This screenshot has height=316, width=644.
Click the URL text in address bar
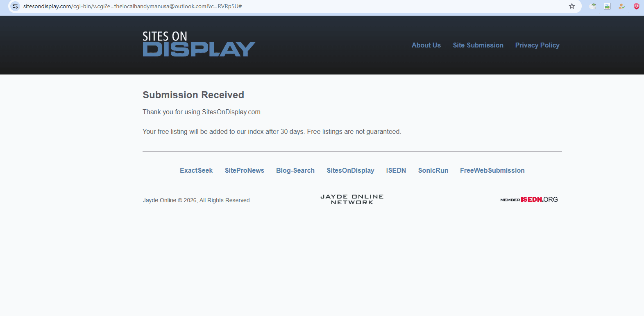132,6
